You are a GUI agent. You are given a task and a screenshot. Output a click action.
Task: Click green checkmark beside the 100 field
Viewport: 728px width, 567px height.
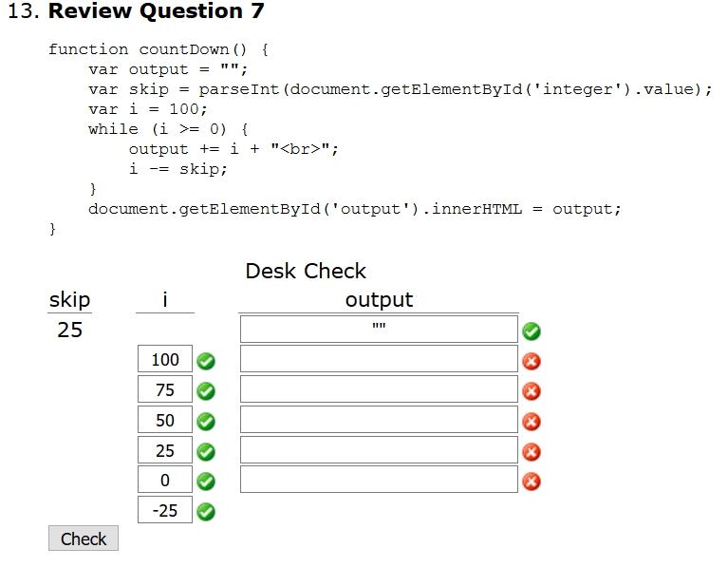[205, 361]
